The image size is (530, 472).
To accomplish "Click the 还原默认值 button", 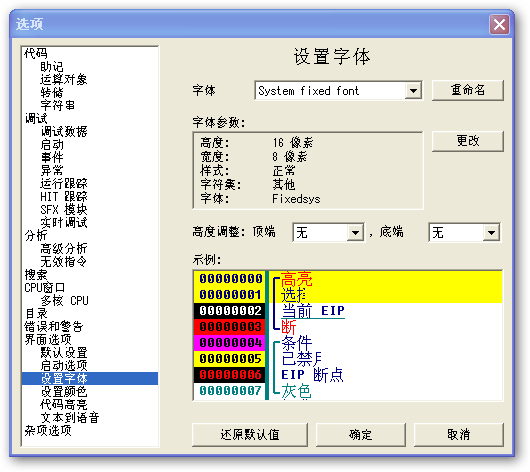I will point(250,435).
